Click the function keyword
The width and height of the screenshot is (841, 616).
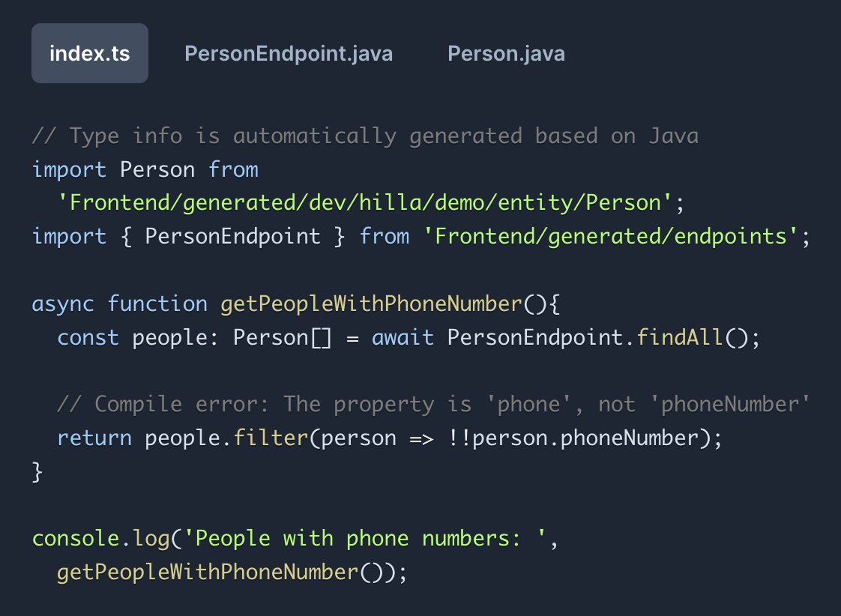coord(157,304)
